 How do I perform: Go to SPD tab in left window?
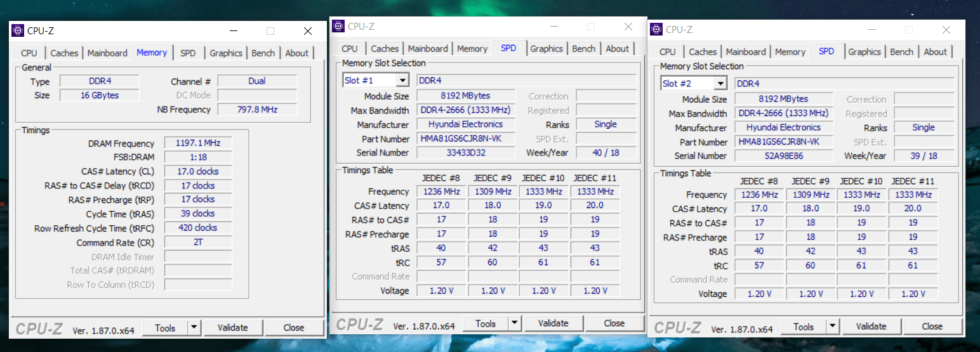click(188, 53)
